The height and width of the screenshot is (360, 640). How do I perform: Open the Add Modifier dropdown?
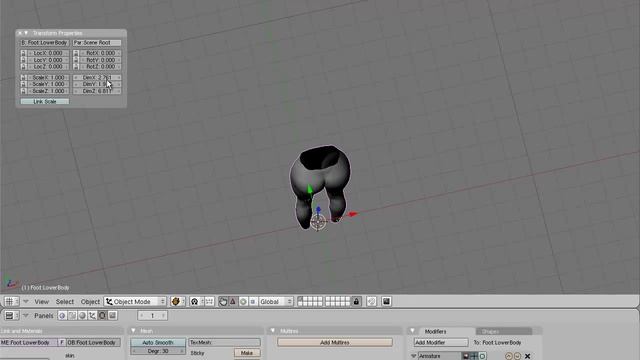click(x=441, y=342)
